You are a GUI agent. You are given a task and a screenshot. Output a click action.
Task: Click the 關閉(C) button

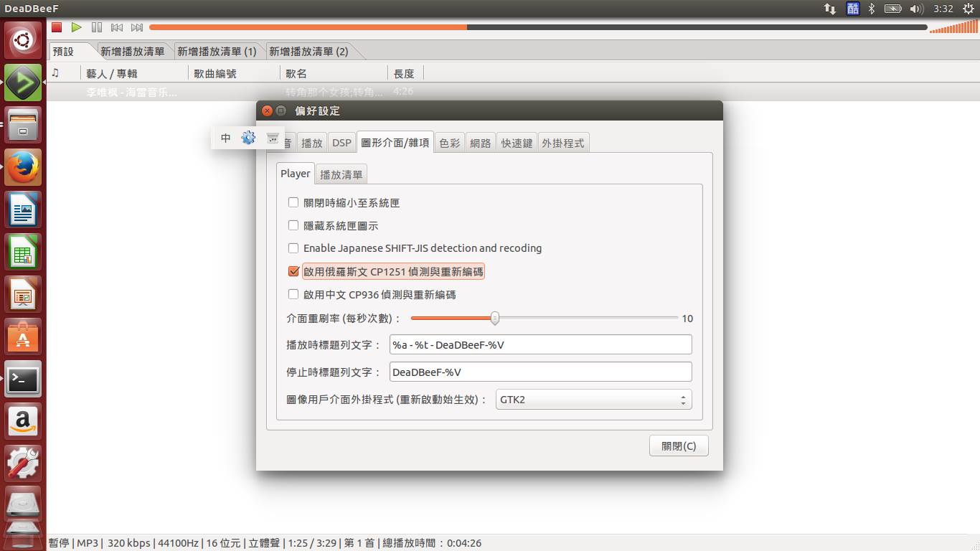point(679,446)
